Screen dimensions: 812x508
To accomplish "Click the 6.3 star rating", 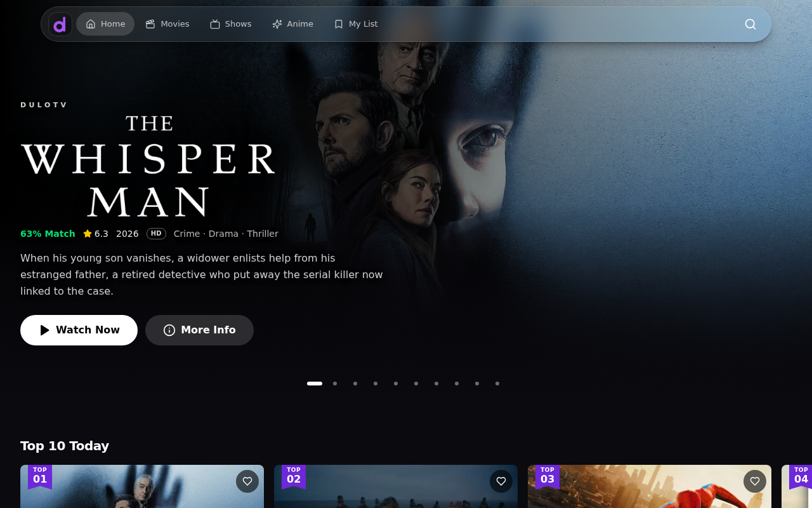I will point(96,234).
